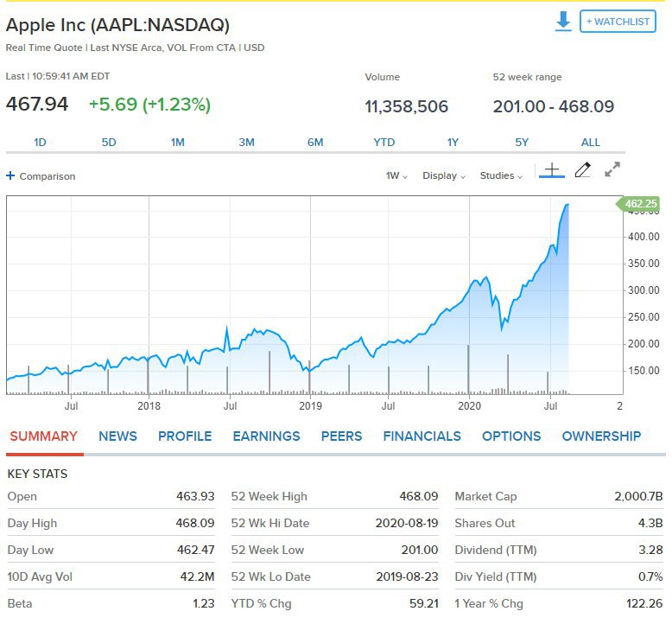Viewport: 672px width, 624px height.
Task: Expand chart to fullscreen
Action: 612,169
